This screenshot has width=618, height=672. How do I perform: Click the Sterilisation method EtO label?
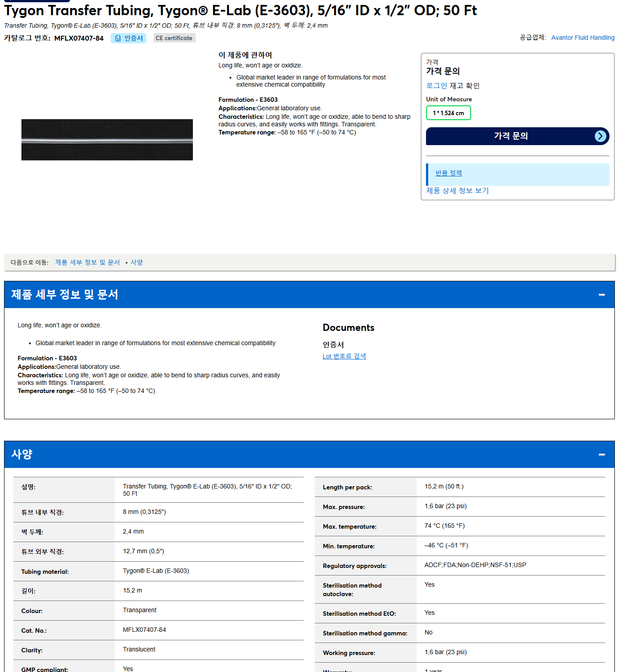pos(359,614)
